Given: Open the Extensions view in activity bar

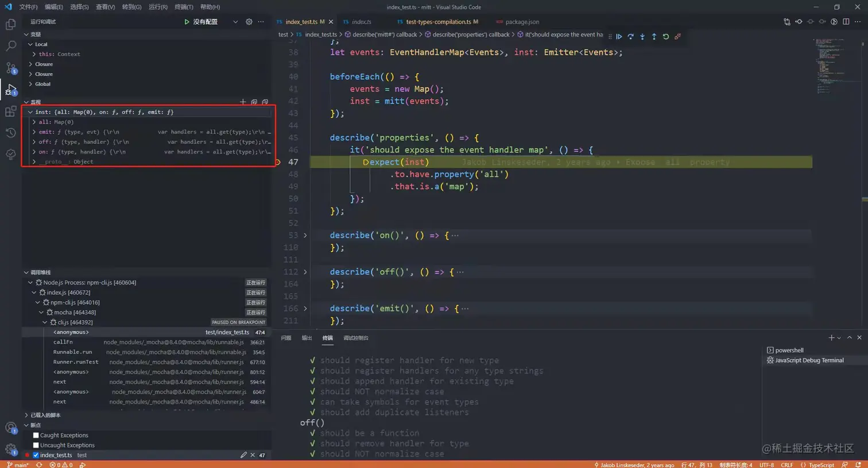Looking at the screenshot, I should pyautogui.click(x=11, y=111).
